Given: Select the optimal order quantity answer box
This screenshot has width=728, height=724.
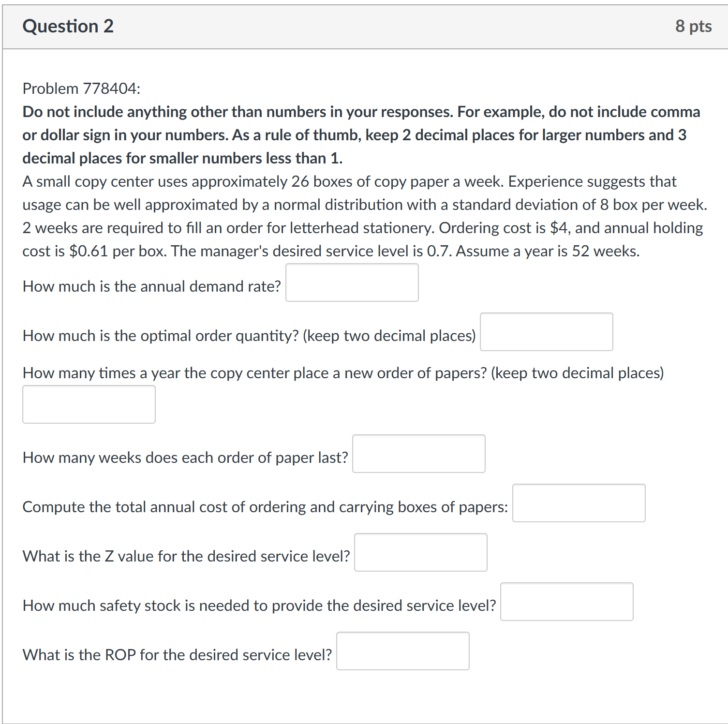Looking at the screenshot, I should pyautogui.click(x=546, y=332).
